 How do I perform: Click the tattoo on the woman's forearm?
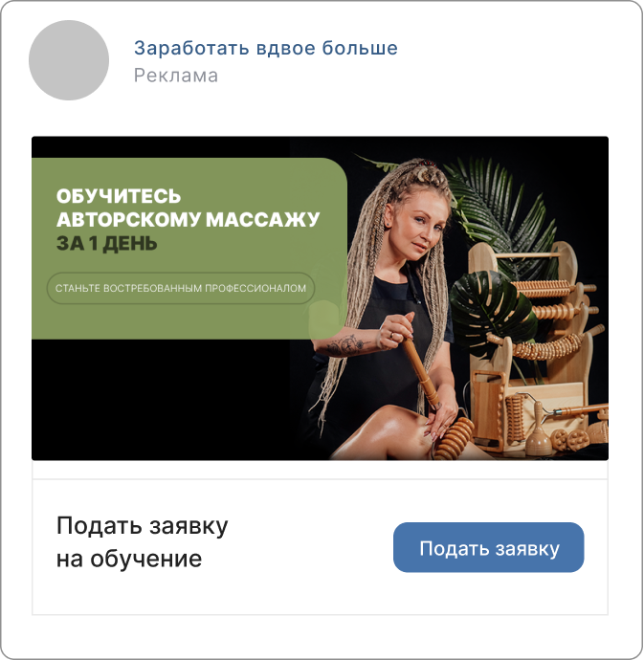point(345,345)
